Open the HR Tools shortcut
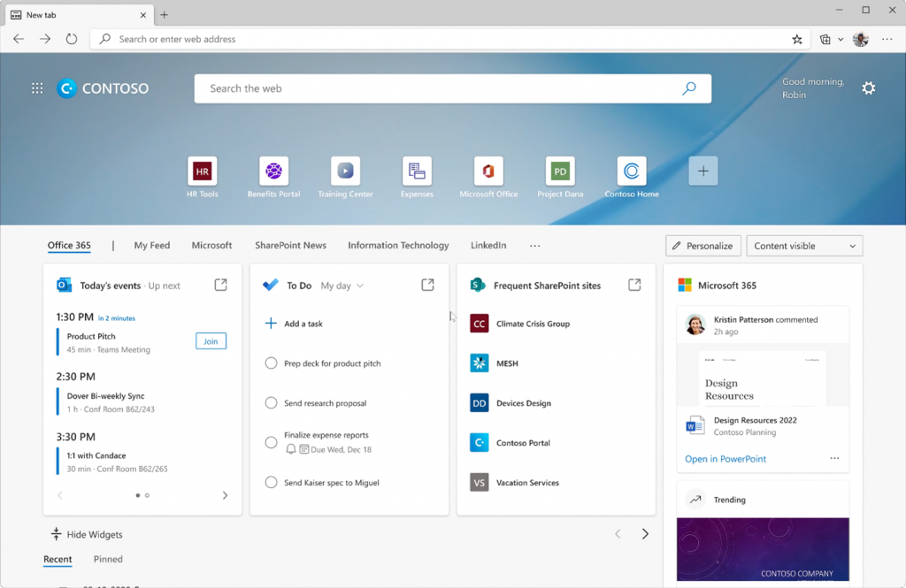This screenshot has width=906, height=588. coord(202,171)
